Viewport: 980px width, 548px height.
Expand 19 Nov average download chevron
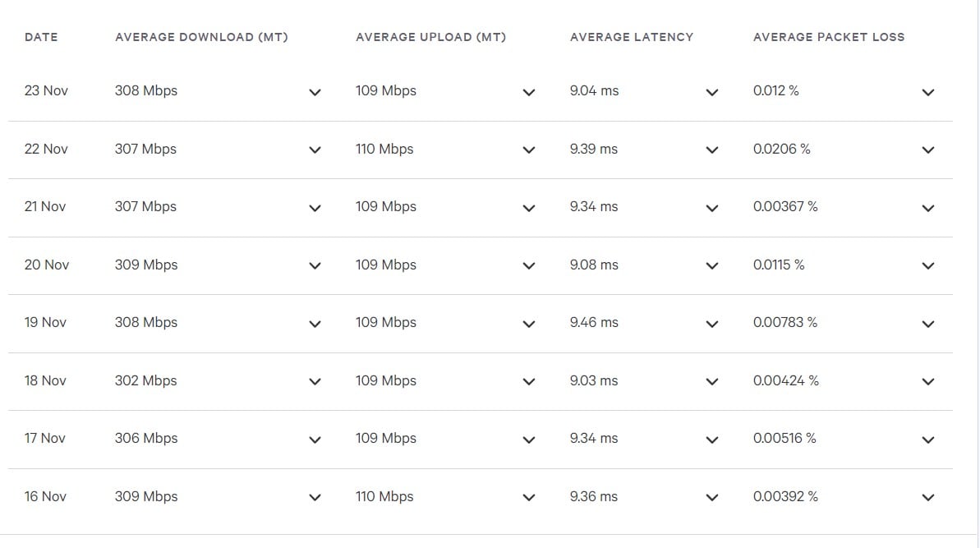[x=315, y=324]
